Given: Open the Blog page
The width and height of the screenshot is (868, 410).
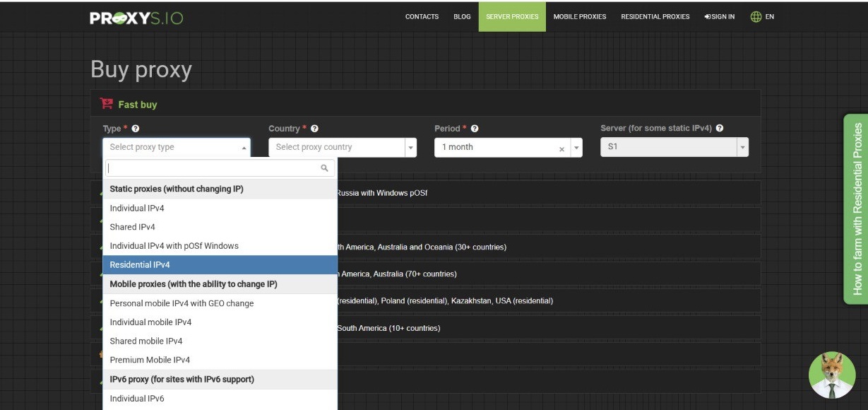Looking at the screenshot, I should point(462,16).
